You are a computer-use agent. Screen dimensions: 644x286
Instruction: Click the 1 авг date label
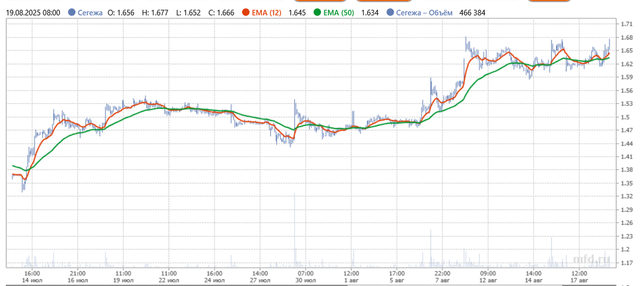[352, 280]
